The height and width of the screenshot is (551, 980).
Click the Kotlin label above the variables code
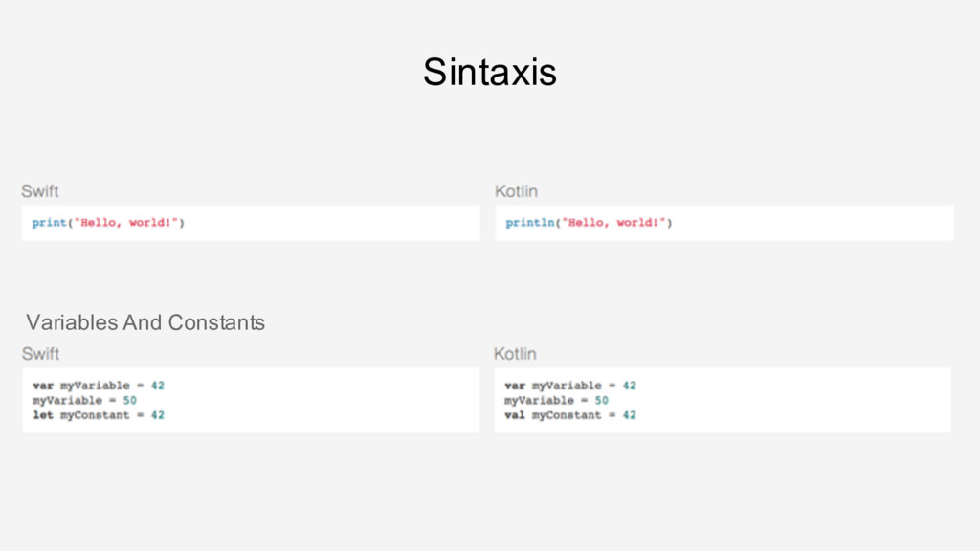pos(515,354)
